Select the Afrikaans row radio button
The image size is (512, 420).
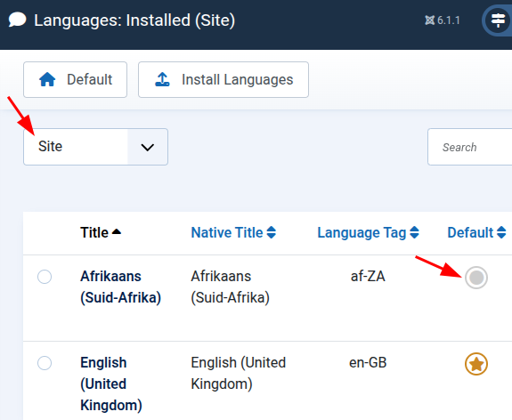pos(45,277)
